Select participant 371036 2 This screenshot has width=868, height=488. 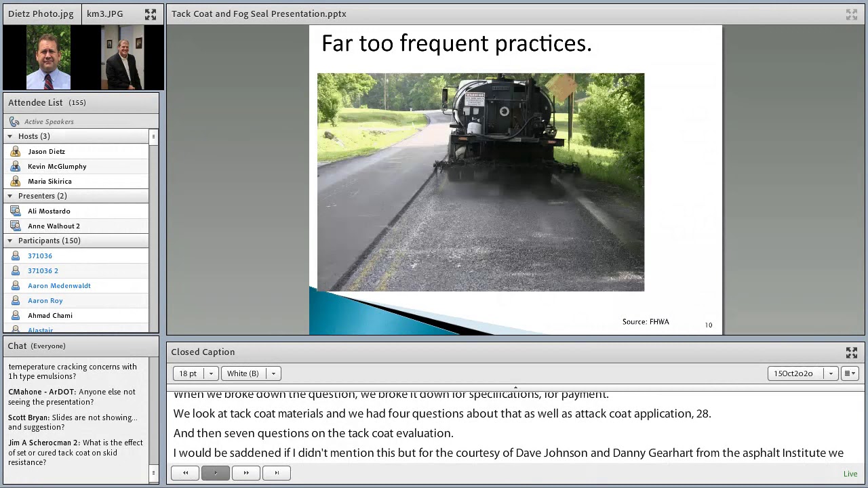(43, 270)
